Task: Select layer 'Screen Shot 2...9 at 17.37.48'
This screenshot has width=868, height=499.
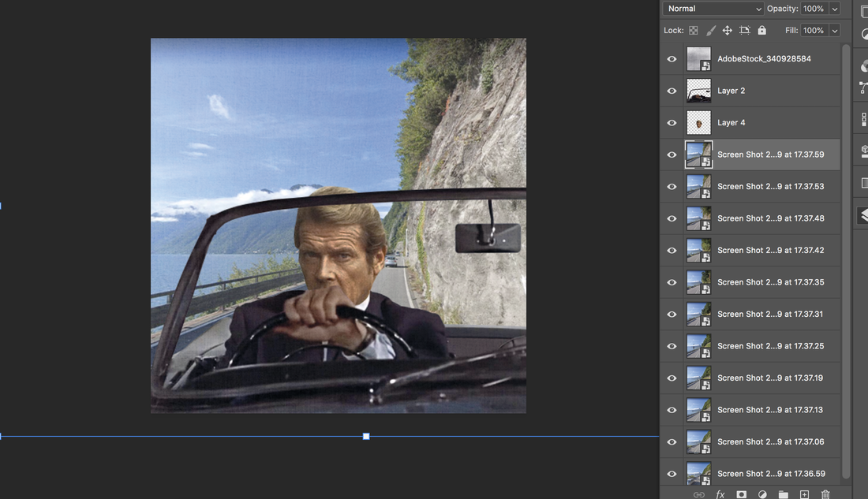Action: tap(771, 218)
